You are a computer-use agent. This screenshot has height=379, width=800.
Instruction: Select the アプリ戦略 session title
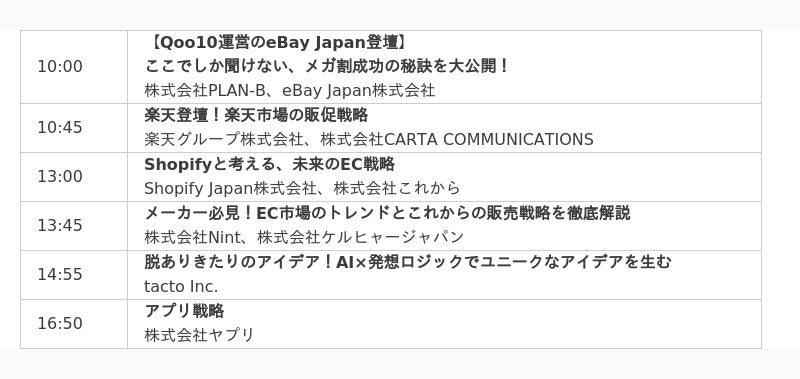click(x=184, y=311)
